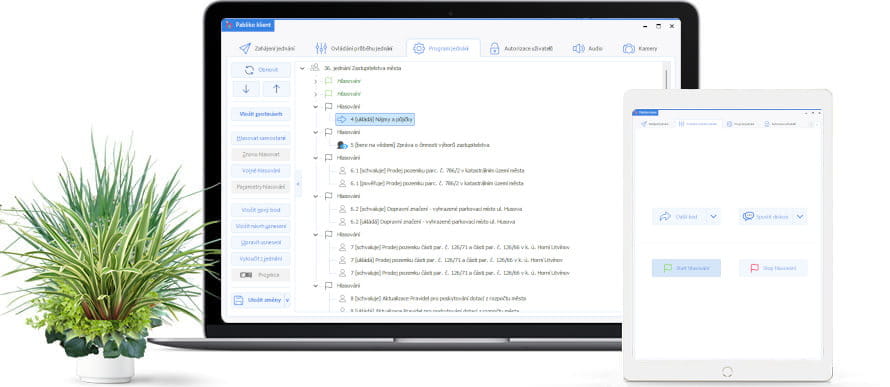890x387 pixels.
Task: Click speaker icon beside 5 Zpráva o činnosti
Action: pyautogui.click(x=342, y=145)
